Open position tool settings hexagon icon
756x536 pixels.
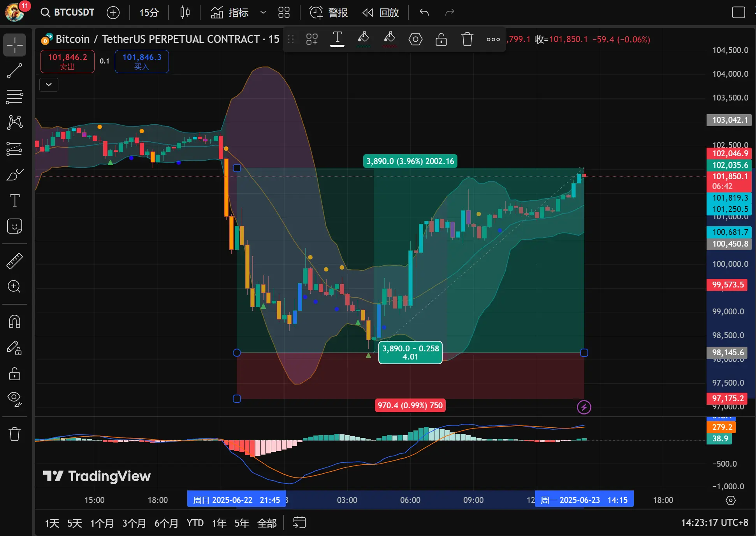click(415, 39)
